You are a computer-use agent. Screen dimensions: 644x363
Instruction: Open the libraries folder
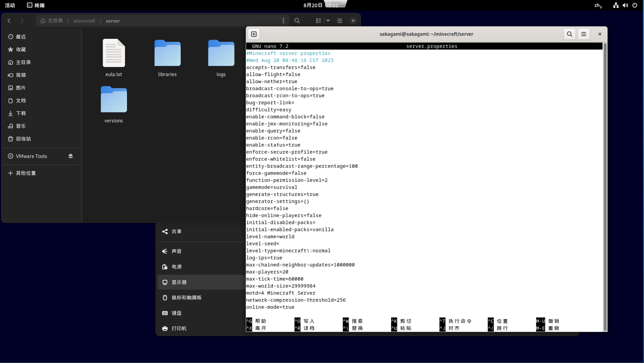167,53
